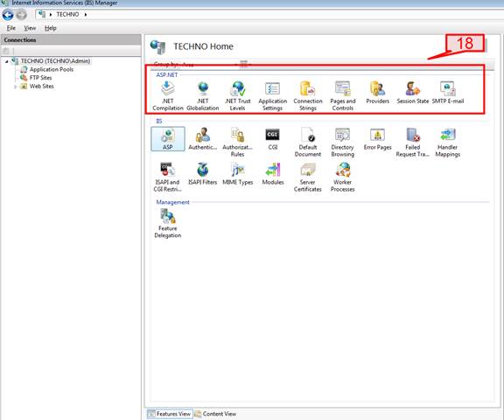Click the Management group header

(x=172, y=202)
